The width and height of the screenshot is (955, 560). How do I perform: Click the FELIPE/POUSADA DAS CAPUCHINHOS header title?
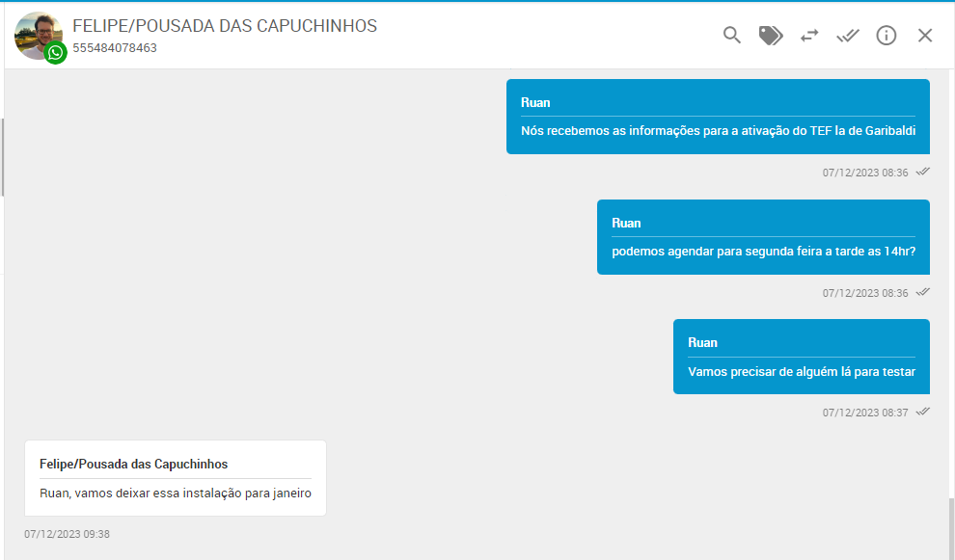225,26
